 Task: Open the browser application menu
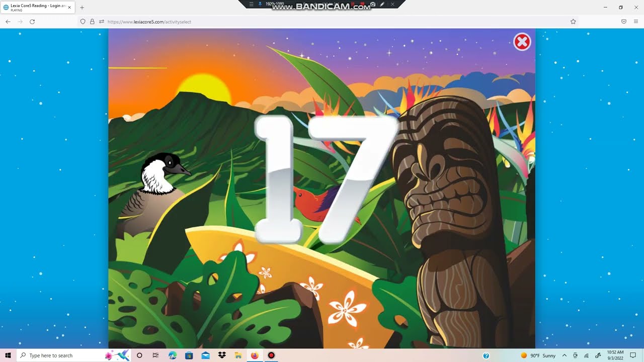635,22
